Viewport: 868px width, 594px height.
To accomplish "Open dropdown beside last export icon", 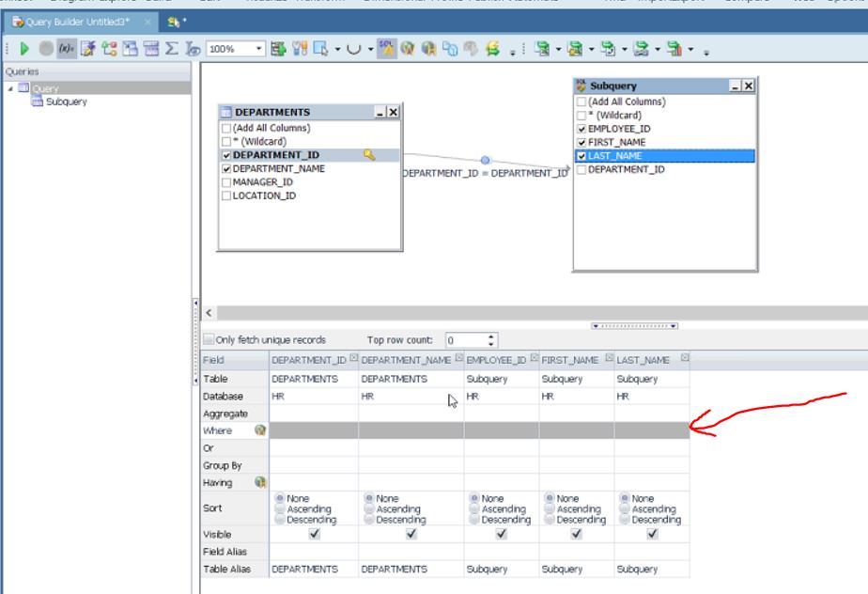I will (x=690, y=49).
